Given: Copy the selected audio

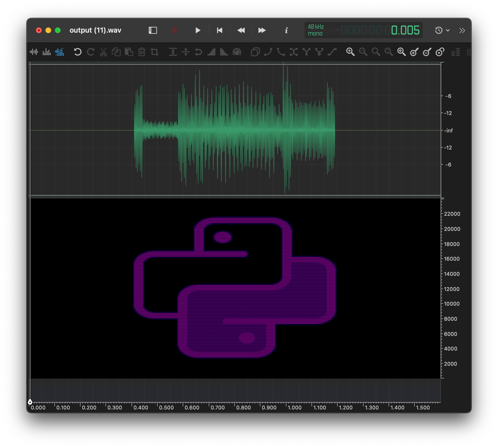Looking at the screenshot, I should click(x=116, y=52).
